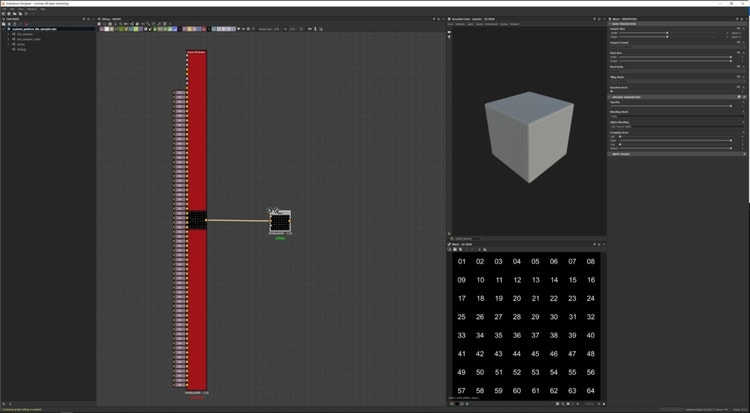Viewport: 750px width, 413px height.
Task: Click the first icon in the Explorer toolbar
Action: click(5, 23)
